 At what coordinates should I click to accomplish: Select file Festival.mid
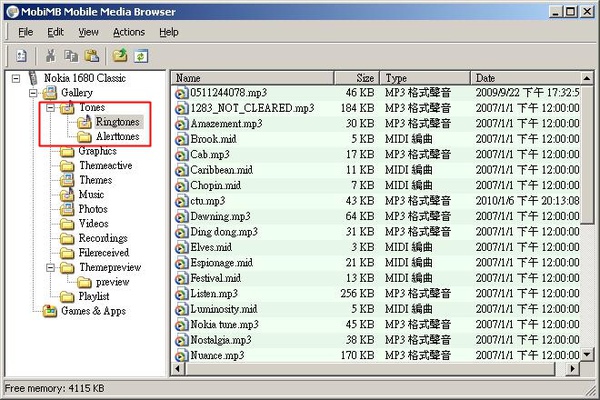(215, 278)
